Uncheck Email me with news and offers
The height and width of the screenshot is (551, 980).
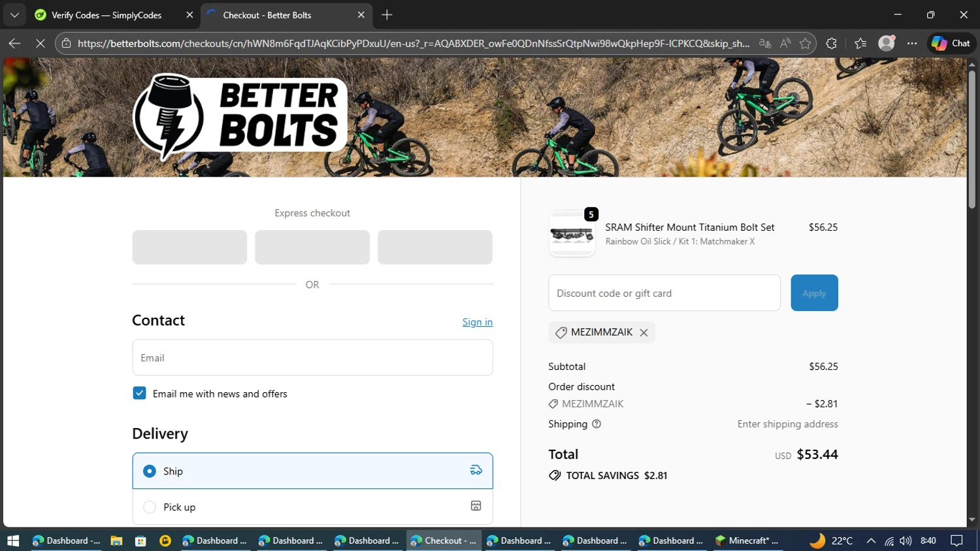pyautogui.click(x=139, y=393)
